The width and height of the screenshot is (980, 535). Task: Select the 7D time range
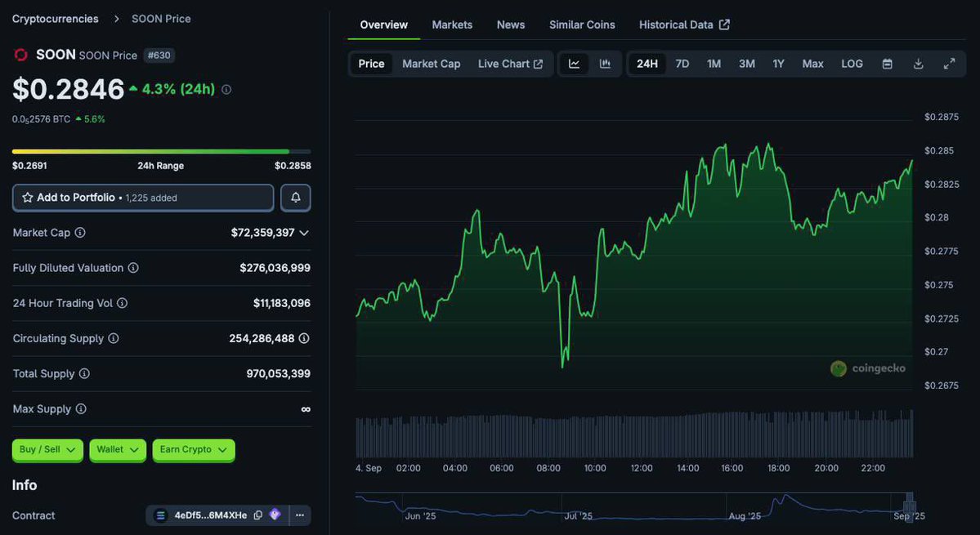(x=682, y=64)
